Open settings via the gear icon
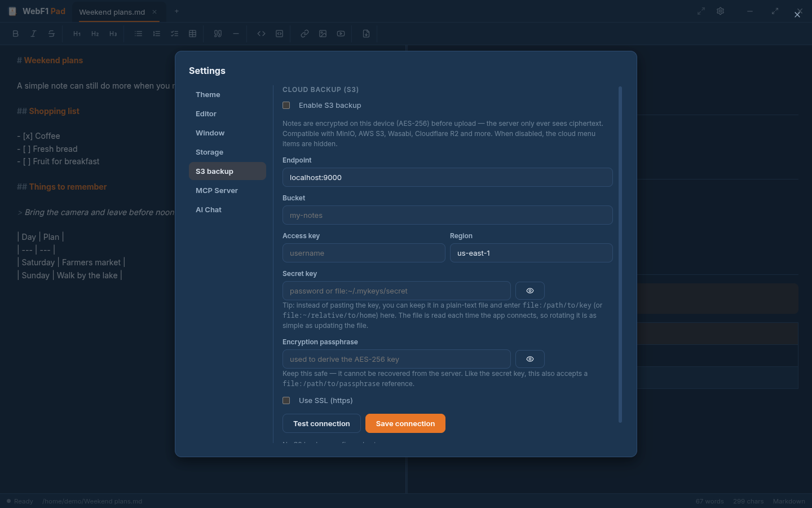This screenshot has height=508, width=812. click(x=721, y=11)
